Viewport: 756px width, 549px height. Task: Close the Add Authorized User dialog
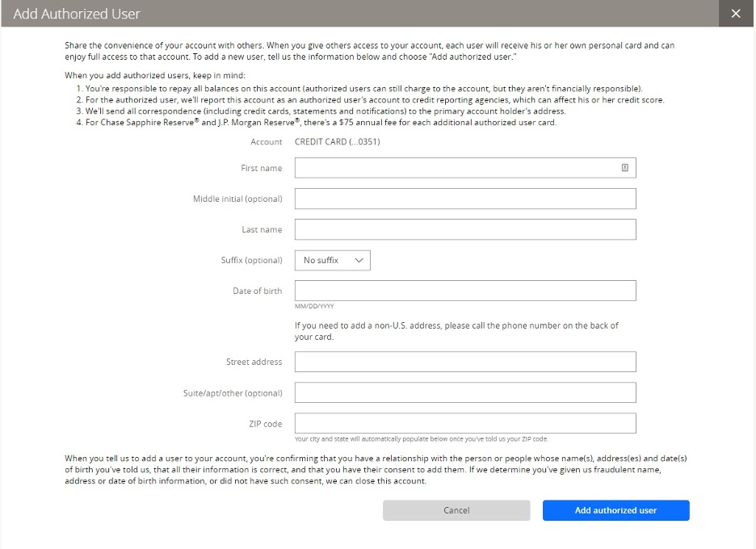click(735, 14)
